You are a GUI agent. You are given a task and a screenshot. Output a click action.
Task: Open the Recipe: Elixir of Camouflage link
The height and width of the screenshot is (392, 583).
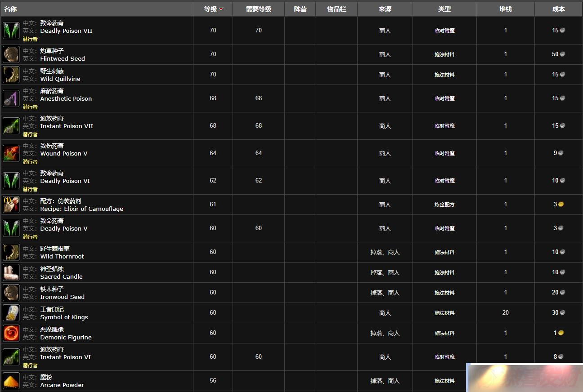(x=81, y=209)
